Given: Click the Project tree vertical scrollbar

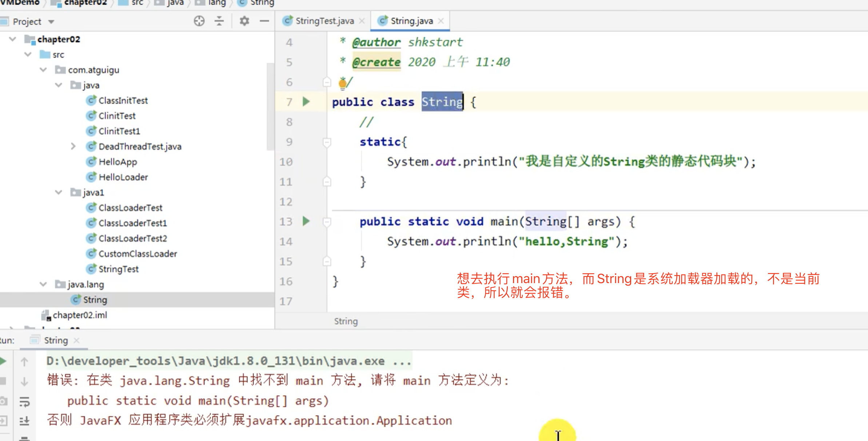Looking at the screenshot, I should click(x=270, y=107).
